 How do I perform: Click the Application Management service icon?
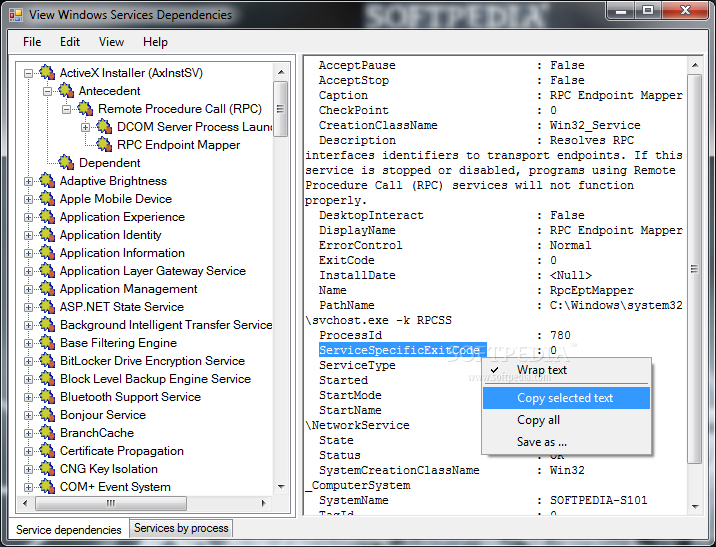tap(47, 289)
